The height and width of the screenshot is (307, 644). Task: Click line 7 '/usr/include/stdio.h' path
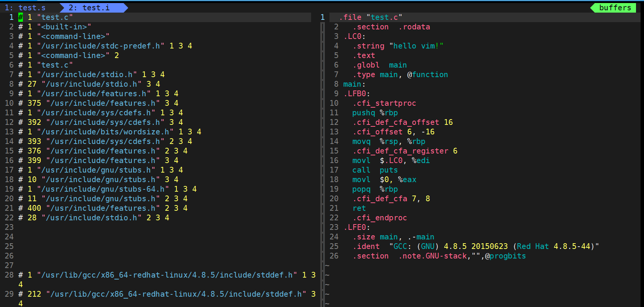click(x=87, y=74)
